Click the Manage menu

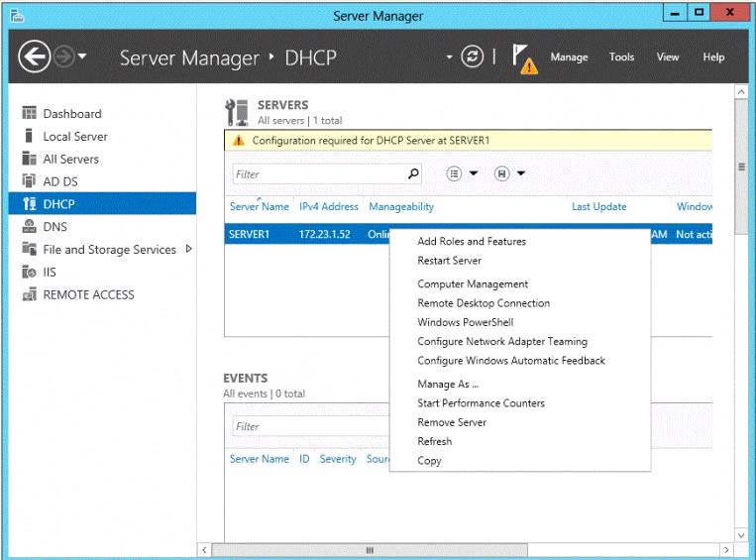coord(569,56)
